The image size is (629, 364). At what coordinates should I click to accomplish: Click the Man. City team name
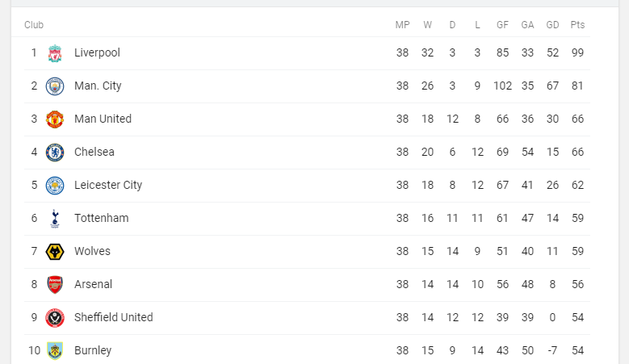tap(98, 86)
